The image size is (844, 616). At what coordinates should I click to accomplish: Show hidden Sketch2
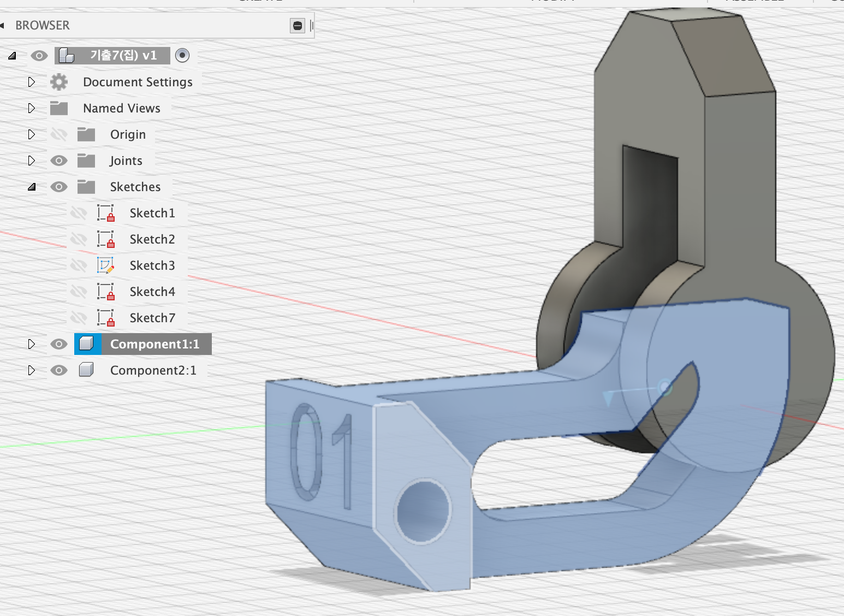[x=79, y=239]
